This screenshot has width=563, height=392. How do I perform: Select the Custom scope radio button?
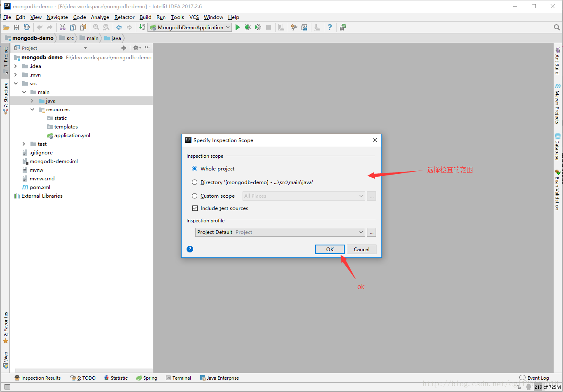tap(194, 196)
